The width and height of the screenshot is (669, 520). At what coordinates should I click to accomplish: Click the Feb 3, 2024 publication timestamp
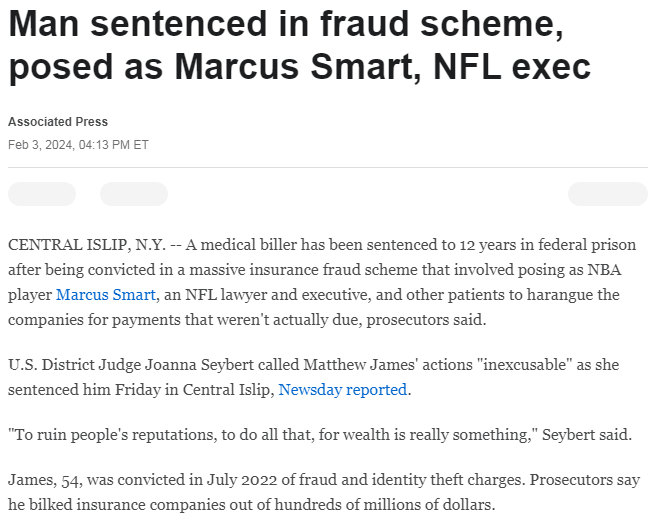[78, 144]
